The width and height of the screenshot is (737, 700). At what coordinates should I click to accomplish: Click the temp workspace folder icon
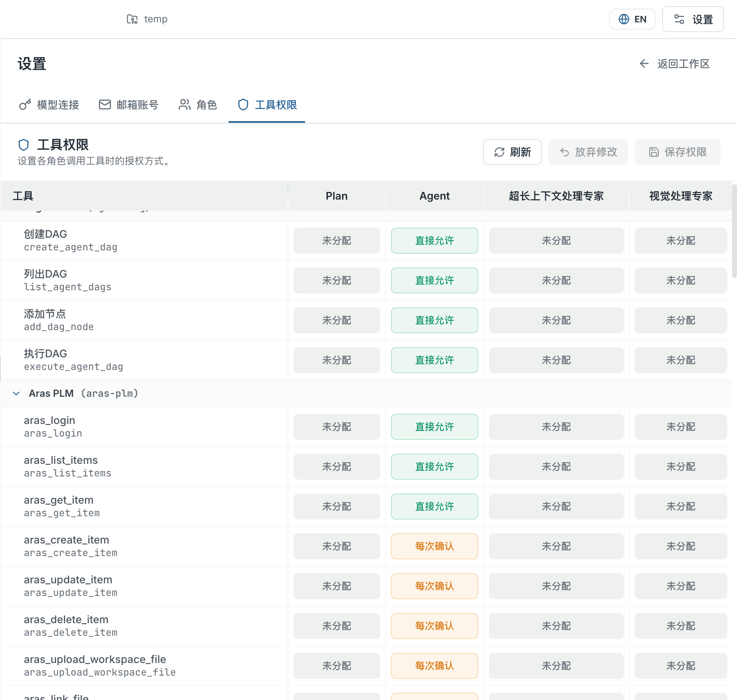132,19
